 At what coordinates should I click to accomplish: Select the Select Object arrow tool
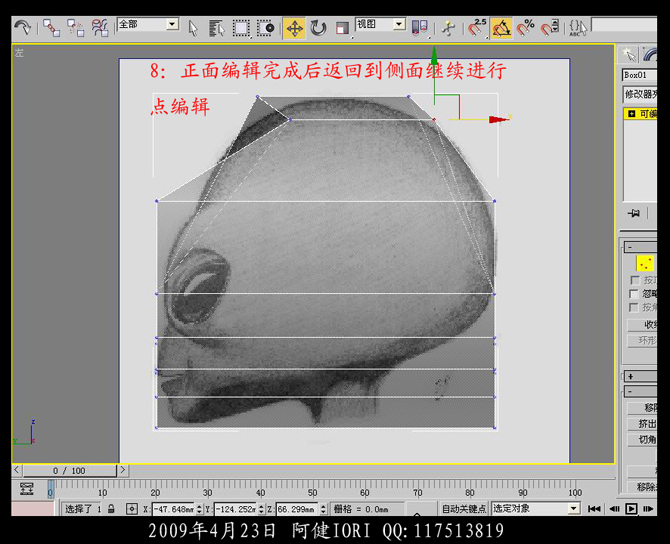pyautogui.click(x=193, y=28)
